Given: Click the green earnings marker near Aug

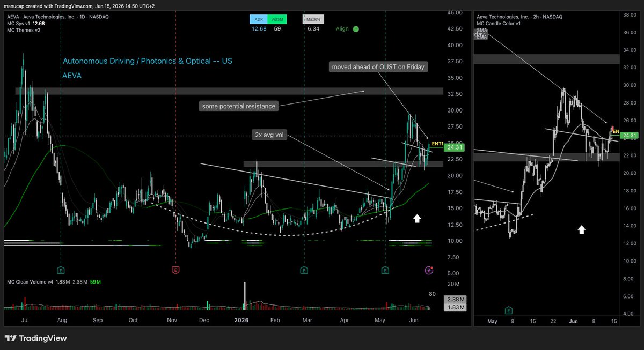Looking at the screenshot, I should (x=61, y=270).
